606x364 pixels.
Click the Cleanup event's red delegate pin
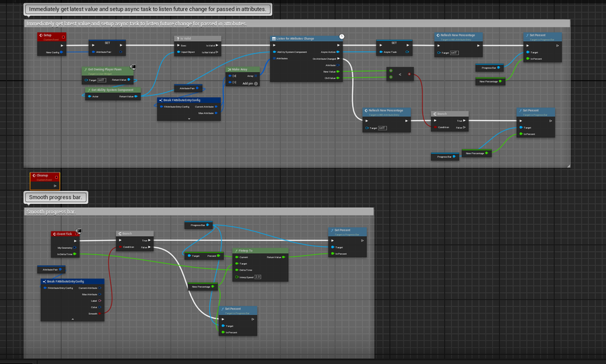click(x=57, y=177)
